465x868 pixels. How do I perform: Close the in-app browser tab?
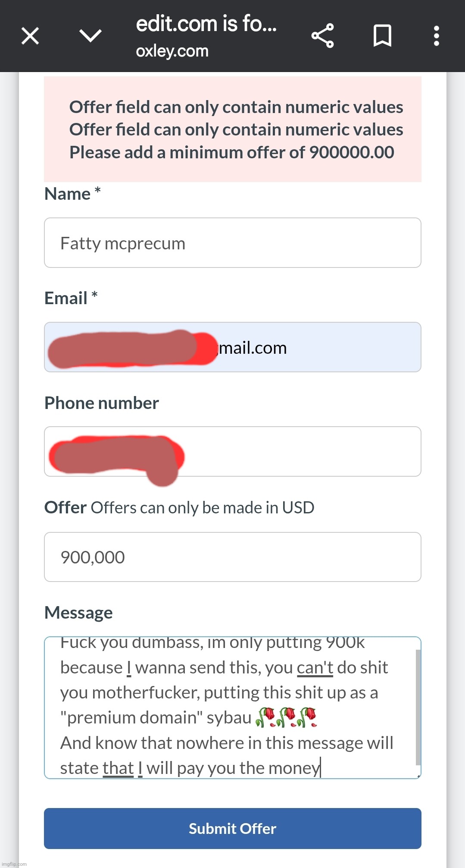[30, 36]
